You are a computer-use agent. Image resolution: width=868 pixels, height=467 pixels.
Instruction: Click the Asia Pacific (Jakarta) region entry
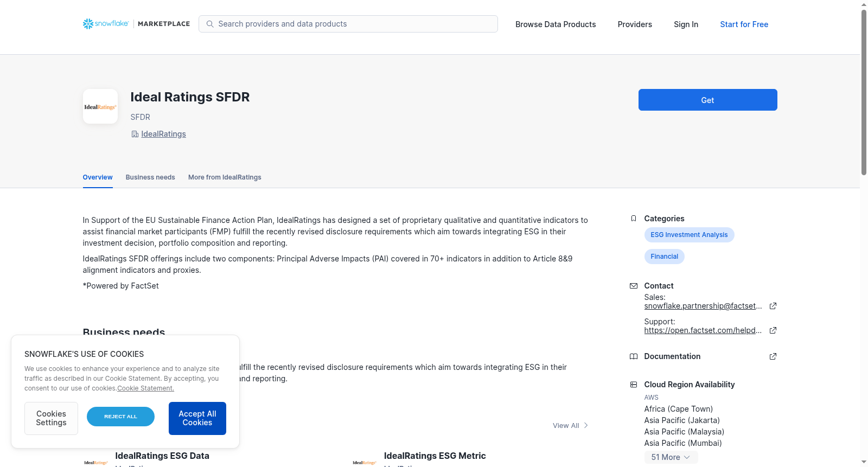point(682,420)
